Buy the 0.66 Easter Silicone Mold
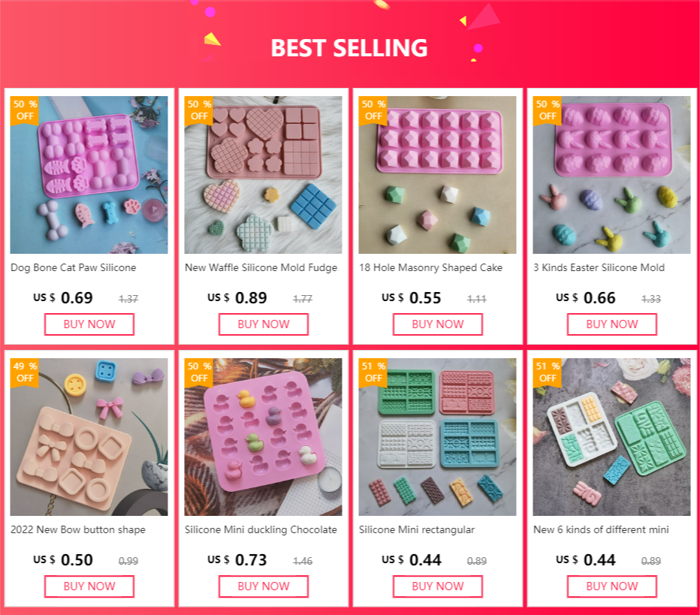The image size is (700, 615). (x=612, y=324)
